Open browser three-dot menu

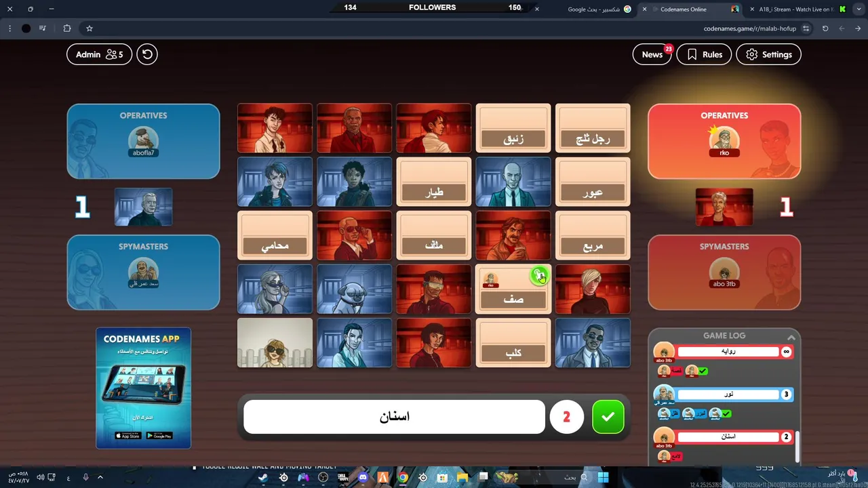(9, 28)
